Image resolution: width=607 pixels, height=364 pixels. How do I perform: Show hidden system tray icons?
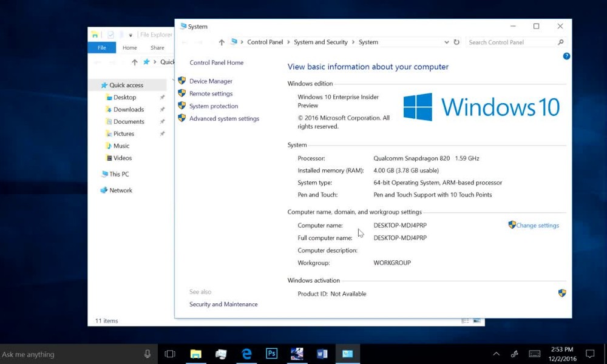tap(496, 354)
